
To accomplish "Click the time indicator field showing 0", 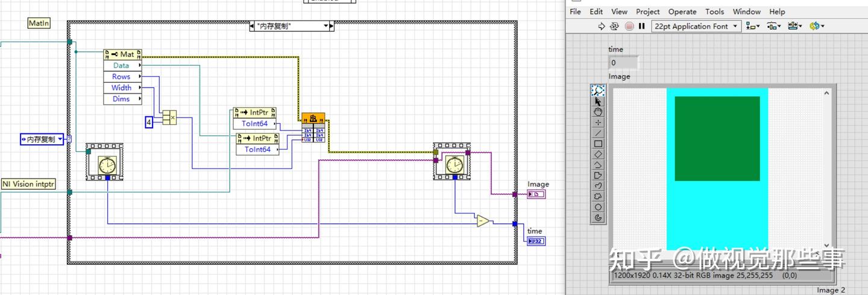I will 623,62.
